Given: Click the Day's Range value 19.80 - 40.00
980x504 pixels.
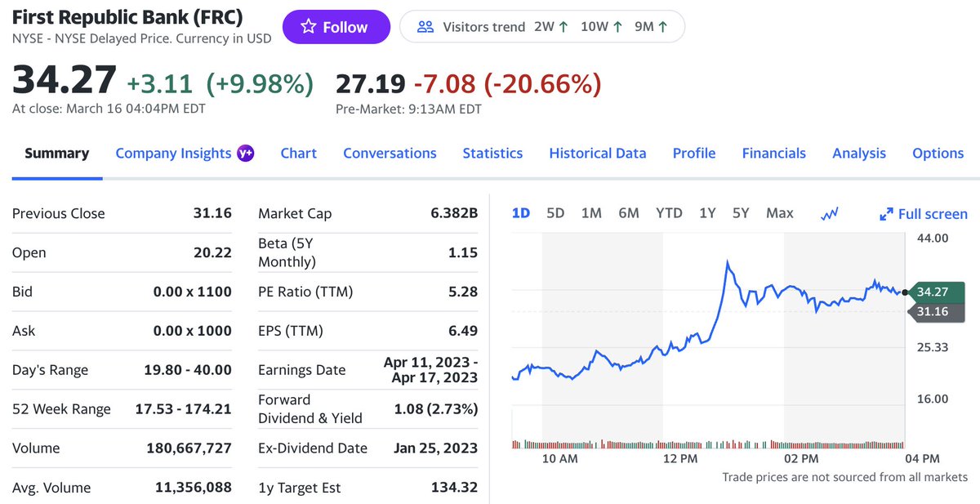Looking at the screenshot, I should [188, 370].
